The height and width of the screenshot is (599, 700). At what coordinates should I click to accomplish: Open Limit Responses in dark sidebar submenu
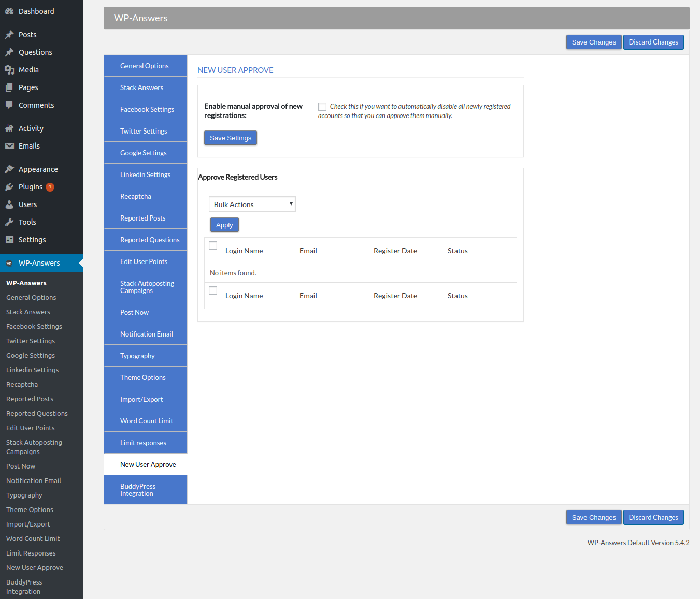pyautogui.click(x=31, y=553)
